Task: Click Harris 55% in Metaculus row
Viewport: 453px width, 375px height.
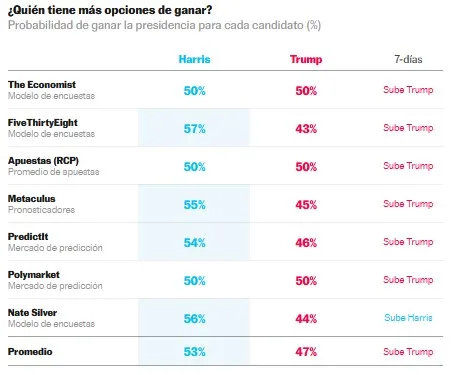Action: point(194,205)
